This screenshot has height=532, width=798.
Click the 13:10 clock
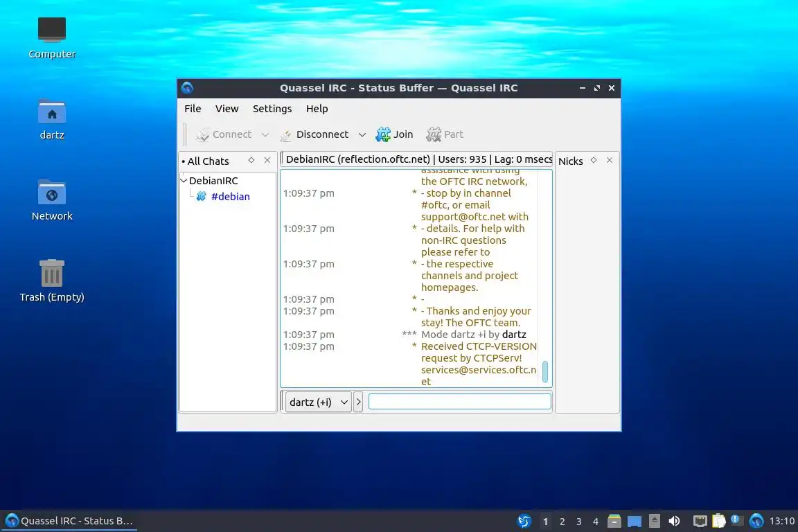(x=781, y=521)
